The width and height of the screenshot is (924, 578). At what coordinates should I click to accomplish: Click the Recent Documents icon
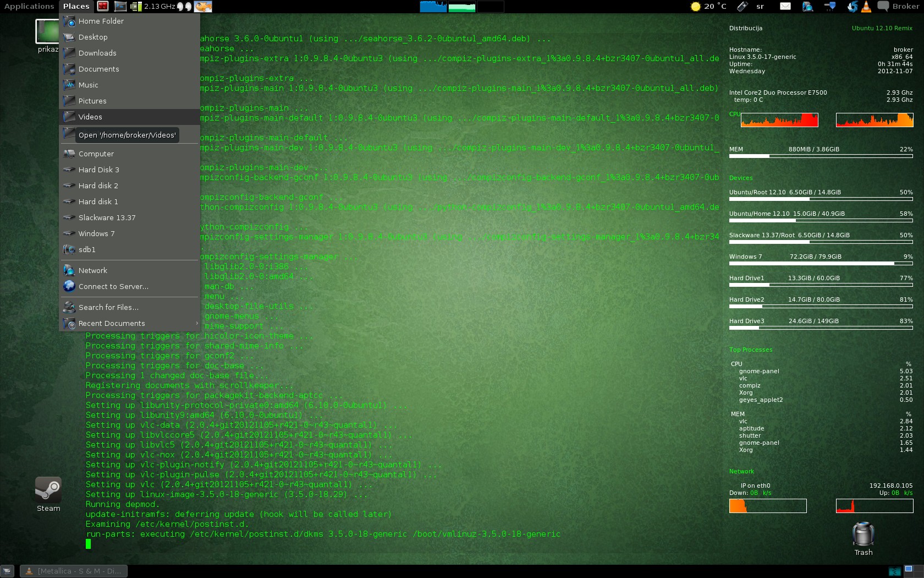click(x=69, y=323)
